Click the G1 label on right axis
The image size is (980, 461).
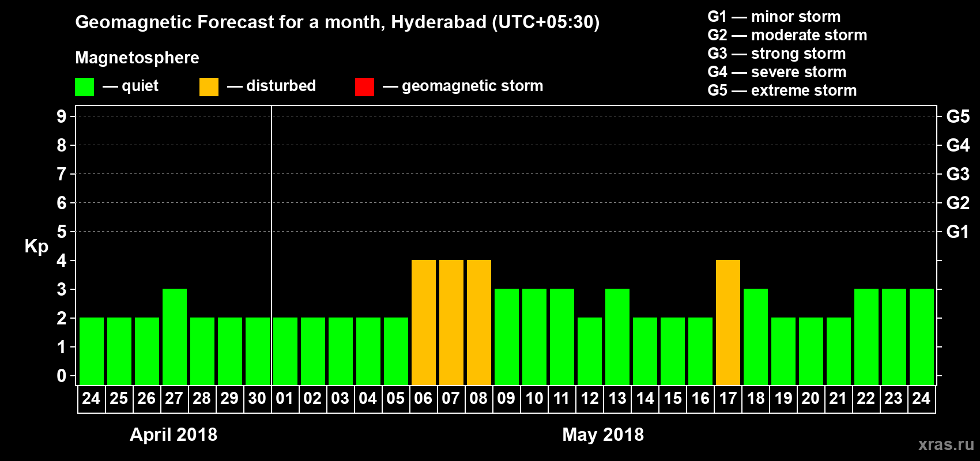pos(958,232)
